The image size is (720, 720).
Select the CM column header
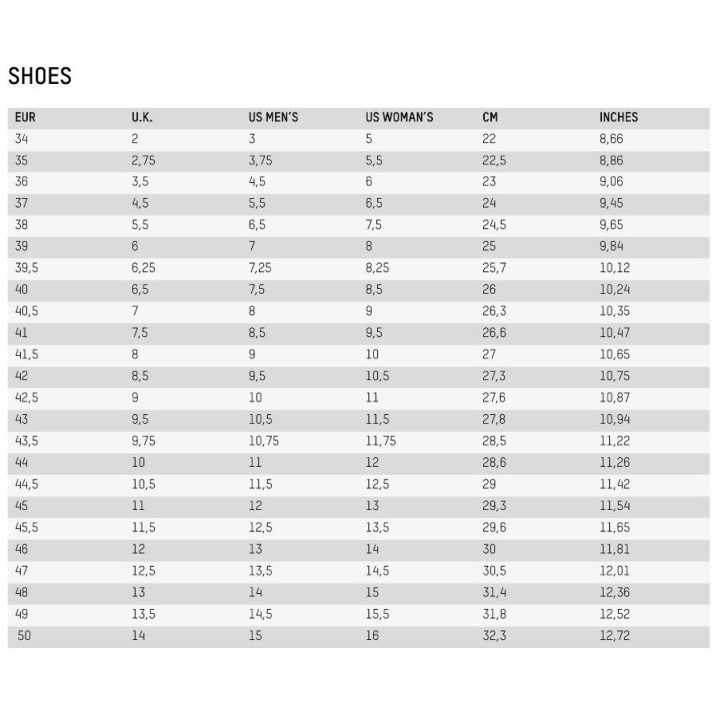[490, 118]
